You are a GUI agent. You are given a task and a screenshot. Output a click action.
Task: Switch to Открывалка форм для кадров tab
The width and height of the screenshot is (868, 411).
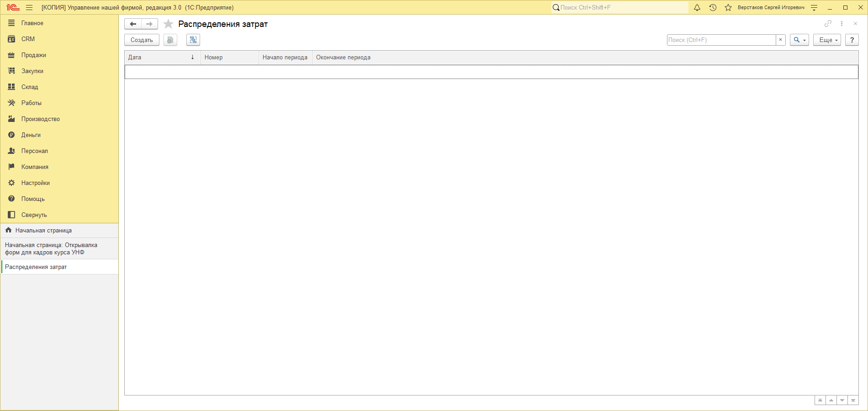[59, 248]
